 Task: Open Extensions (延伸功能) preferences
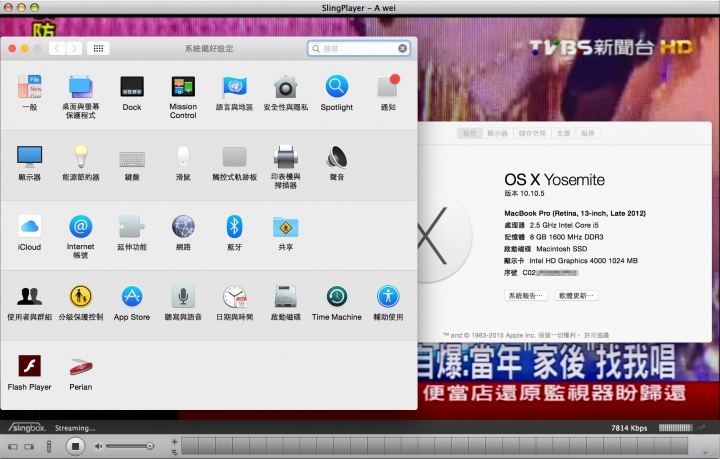[x=132, y=232]
